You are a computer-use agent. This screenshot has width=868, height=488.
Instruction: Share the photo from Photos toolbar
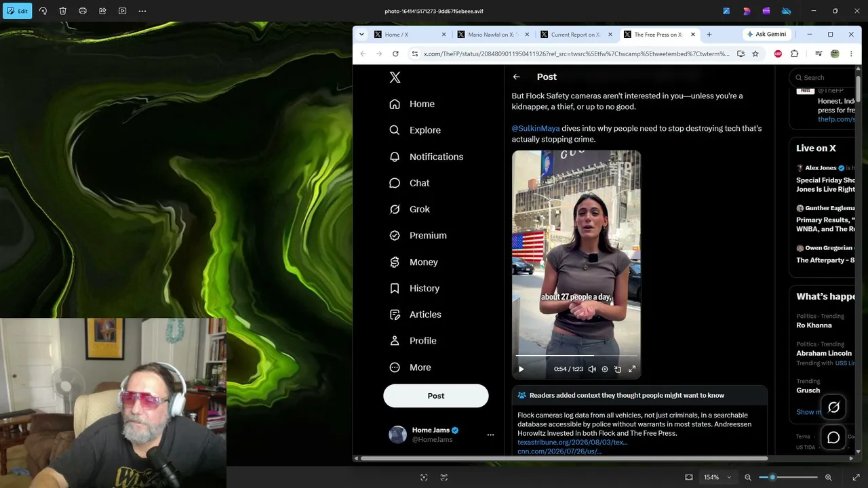[102, 11]
